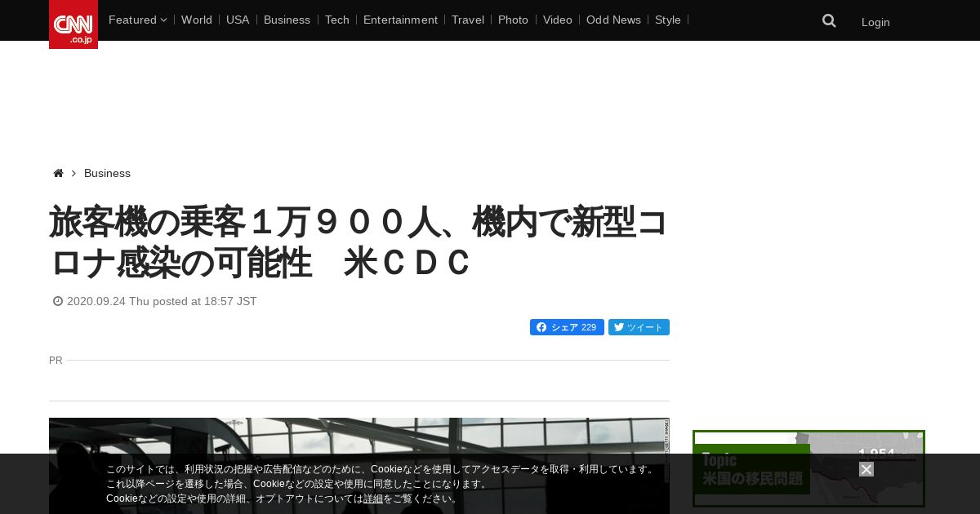Expand the Featured dropdown menu
The height and width of the screenshot is (514, 980).
tap(137, 20)
